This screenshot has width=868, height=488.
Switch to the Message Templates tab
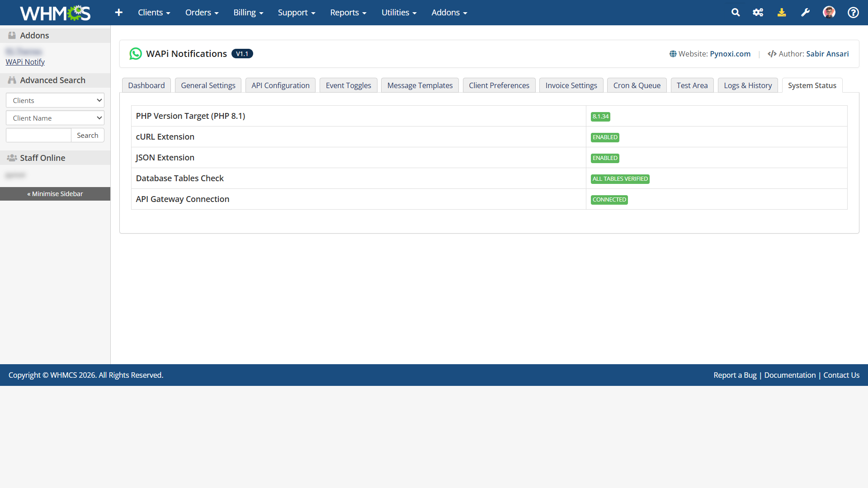point(420,85)
